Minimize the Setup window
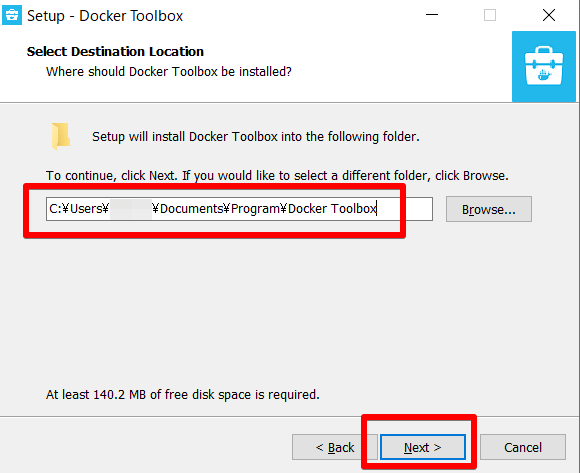Image resolution: width=580 pixels, height=473 pixels. [432, 15]
